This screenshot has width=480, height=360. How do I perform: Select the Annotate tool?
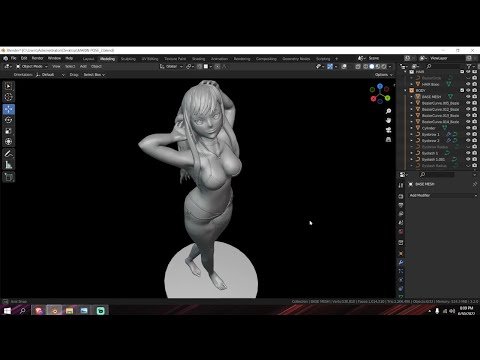click(x=9, y=154)
